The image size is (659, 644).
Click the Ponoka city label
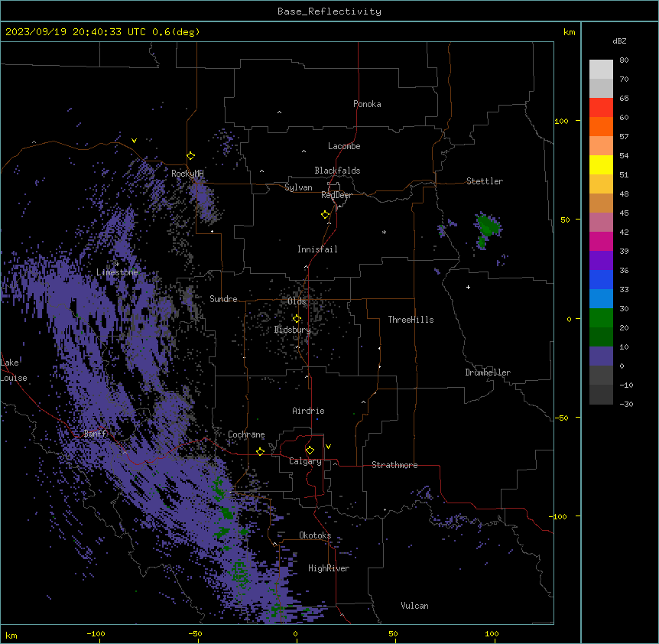click(367, 104)
